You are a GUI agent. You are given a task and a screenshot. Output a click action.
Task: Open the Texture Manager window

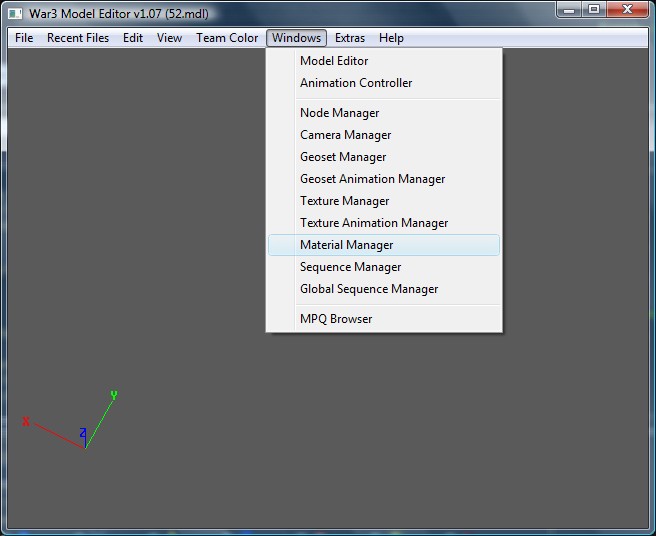(384, 201)
